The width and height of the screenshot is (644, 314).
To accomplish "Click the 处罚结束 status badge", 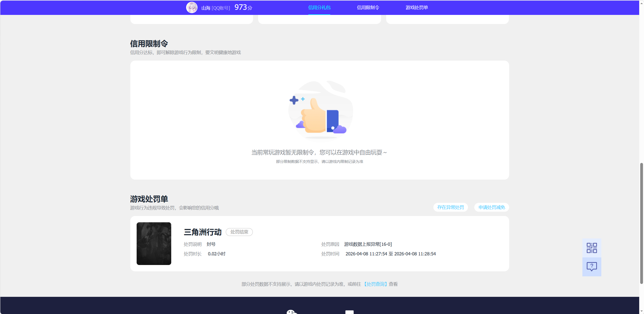I will (x=239, y=232).
